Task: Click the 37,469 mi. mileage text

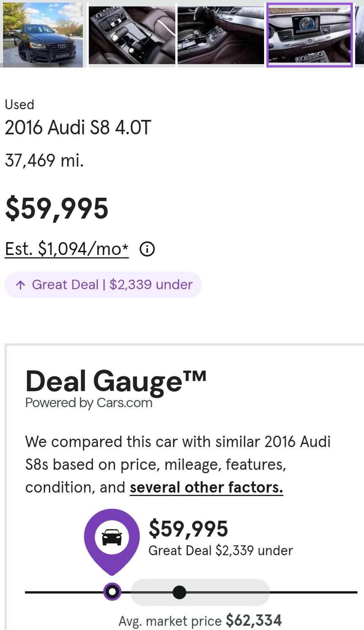Action: (44, 160)
